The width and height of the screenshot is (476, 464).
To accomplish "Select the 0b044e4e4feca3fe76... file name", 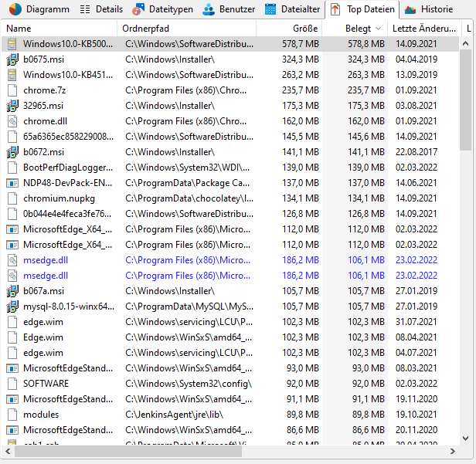I will tap(67, 214).
